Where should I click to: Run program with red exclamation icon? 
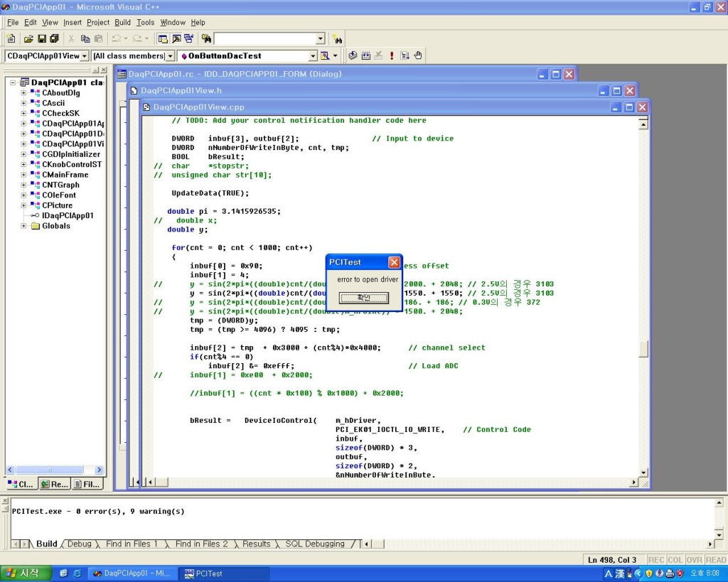pyautogui.click(x=392, y=55)
